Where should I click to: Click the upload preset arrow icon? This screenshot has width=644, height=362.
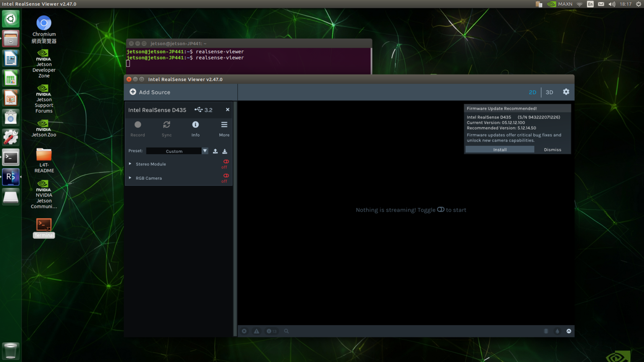(216, 151)
